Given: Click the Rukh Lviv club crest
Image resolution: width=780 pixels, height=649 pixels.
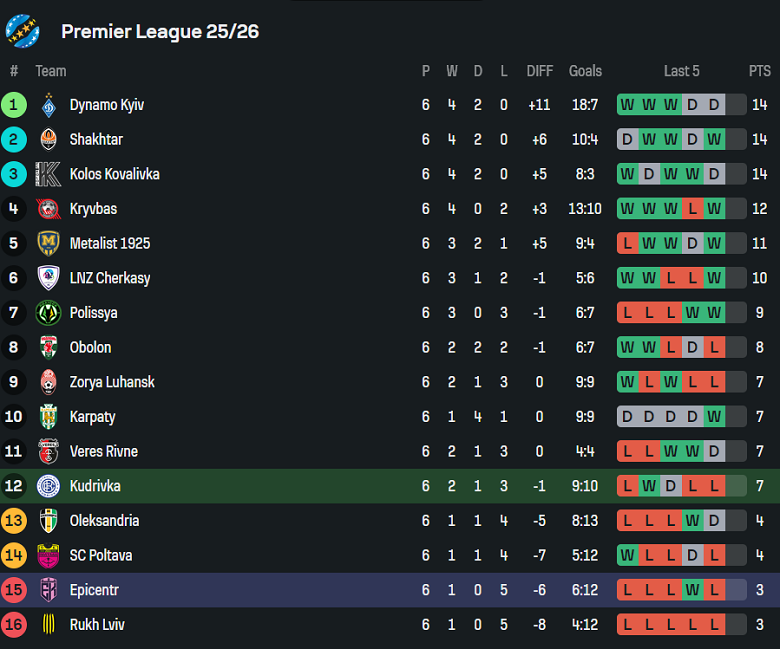Looking at the screenshot, I should click(48, 625).
